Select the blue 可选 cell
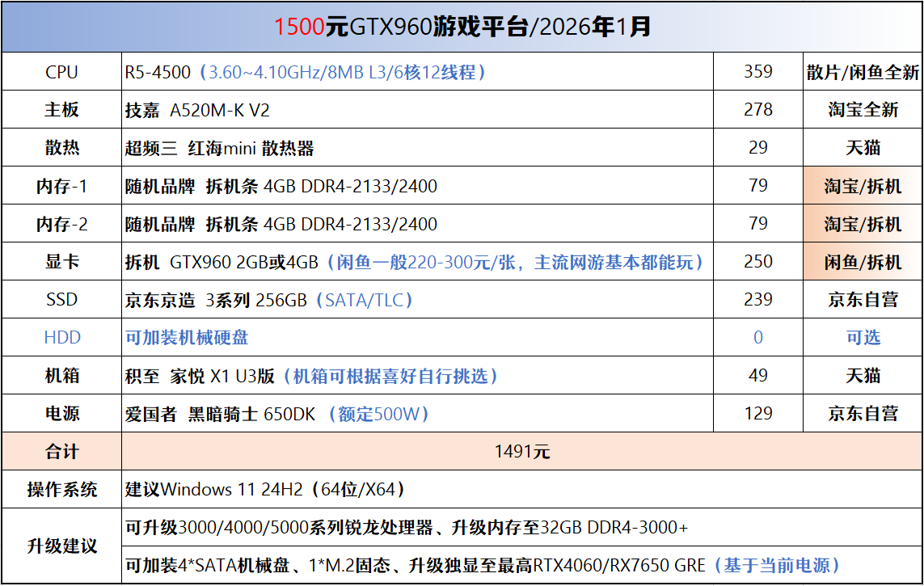 (863, 337)
